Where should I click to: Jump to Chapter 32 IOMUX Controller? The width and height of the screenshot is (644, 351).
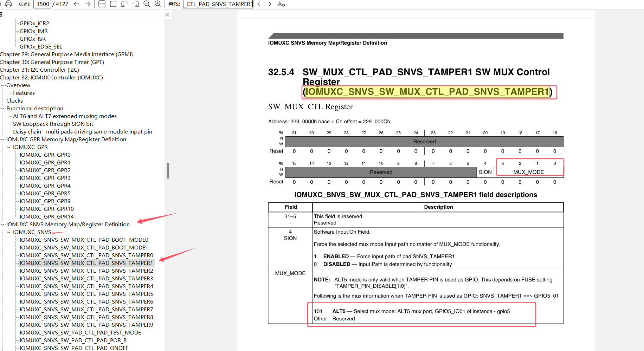[51, 78]
